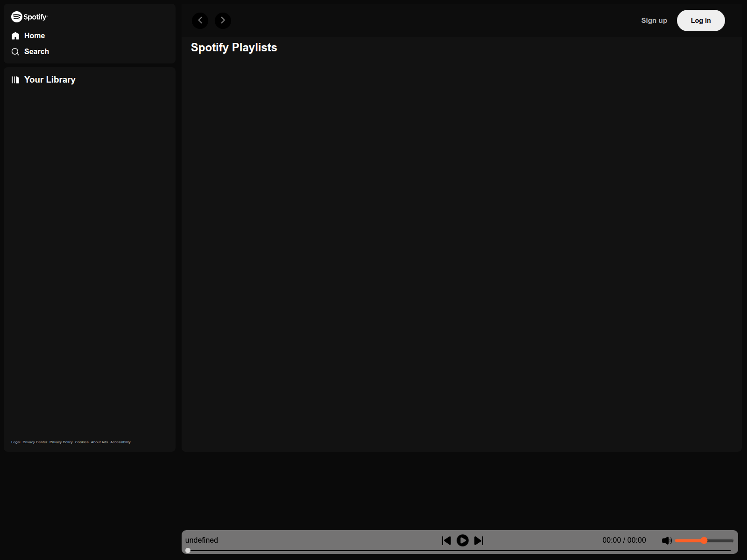Click the Search magnifier icon
The image size is (747, 560).
click(x=15, y=52)
